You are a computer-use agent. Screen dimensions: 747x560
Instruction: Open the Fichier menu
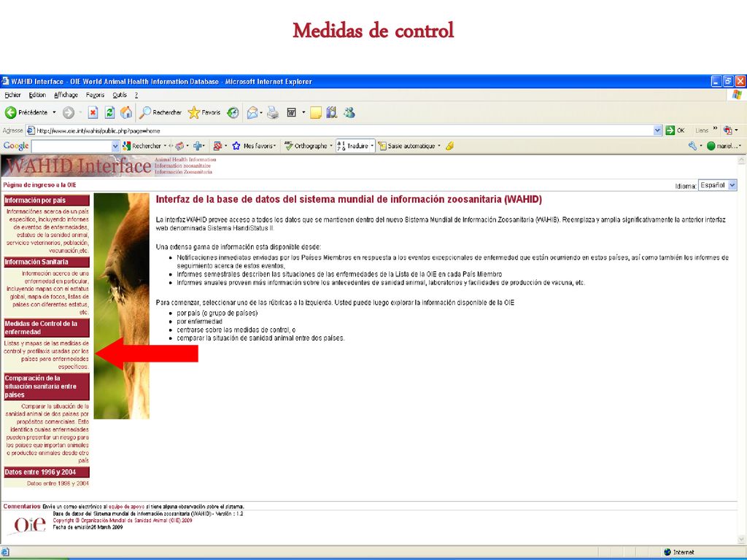click(13, 96)
